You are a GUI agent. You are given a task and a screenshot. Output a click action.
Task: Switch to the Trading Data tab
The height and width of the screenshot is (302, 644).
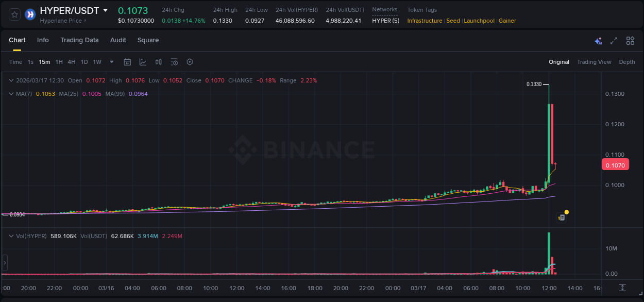click(x=79, y=40)
